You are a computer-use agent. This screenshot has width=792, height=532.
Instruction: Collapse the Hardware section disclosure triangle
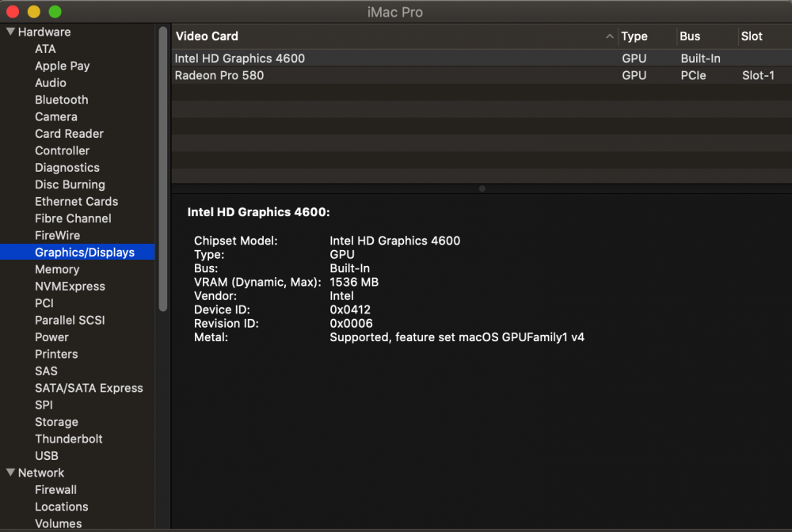[x=9, y=32]
